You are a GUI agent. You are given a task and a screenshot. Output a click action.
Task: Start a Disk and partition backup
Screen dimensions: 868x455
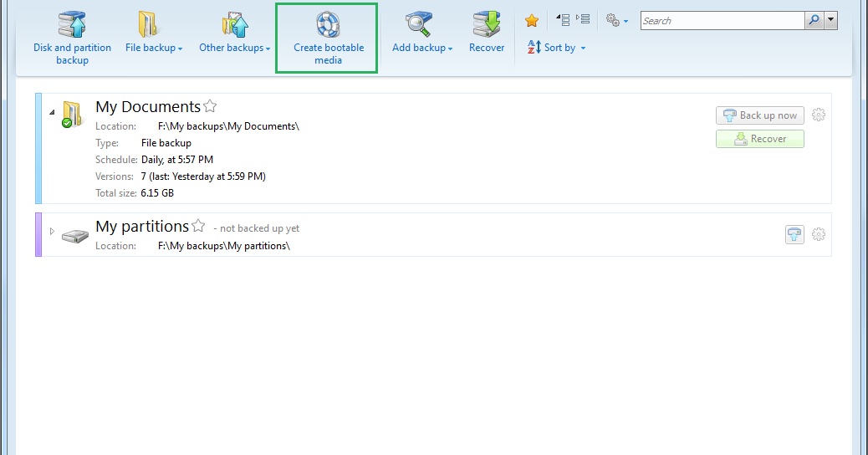pos(72,38)
